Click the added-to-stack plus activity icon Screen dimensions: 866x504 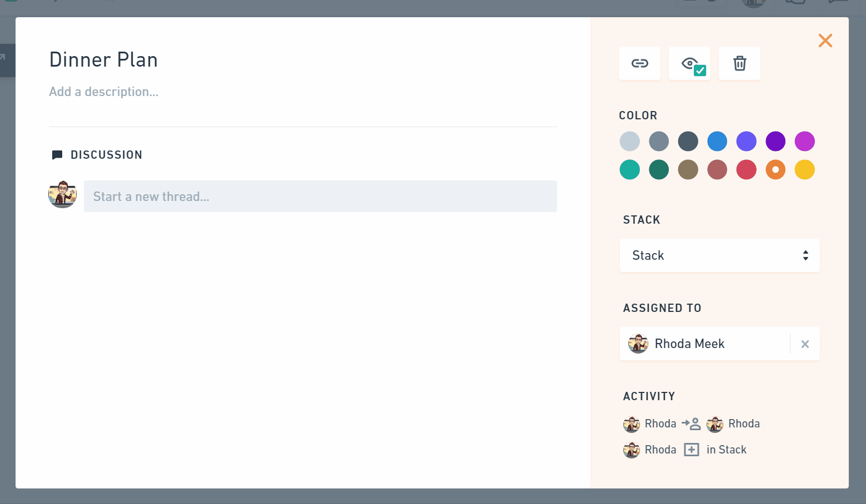point(691,450)
